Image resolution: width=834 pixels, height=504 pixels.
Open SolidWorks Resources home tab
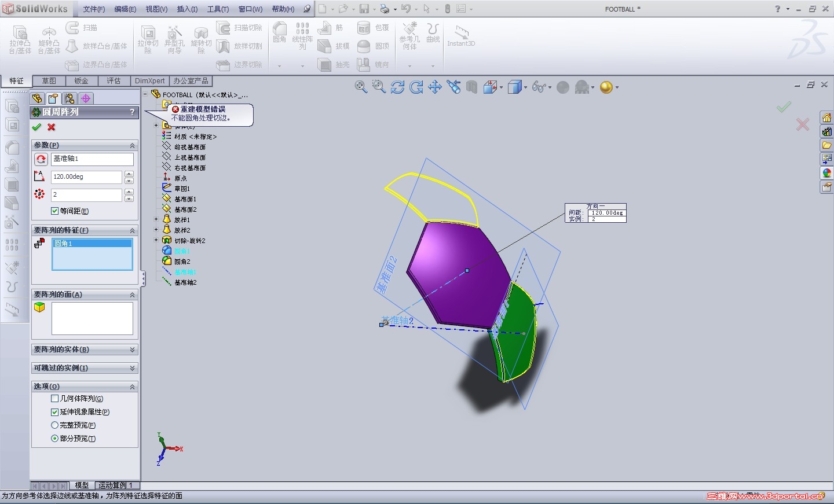(826, 117)
